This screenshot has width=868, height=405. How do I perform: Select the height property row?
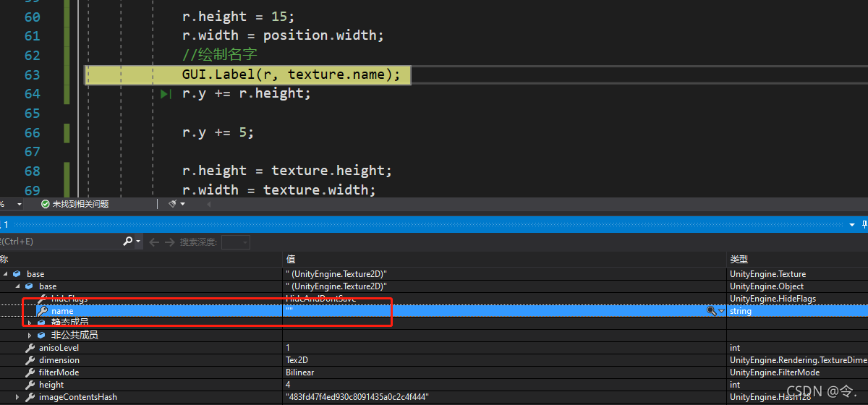(x=434, y=385)
